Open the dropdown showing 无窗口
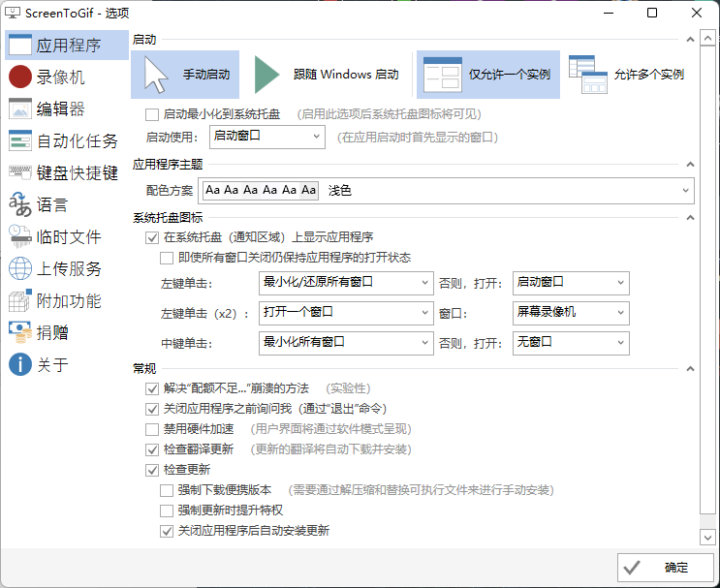Viewport: 720px width, 588px height. (571, 343)
